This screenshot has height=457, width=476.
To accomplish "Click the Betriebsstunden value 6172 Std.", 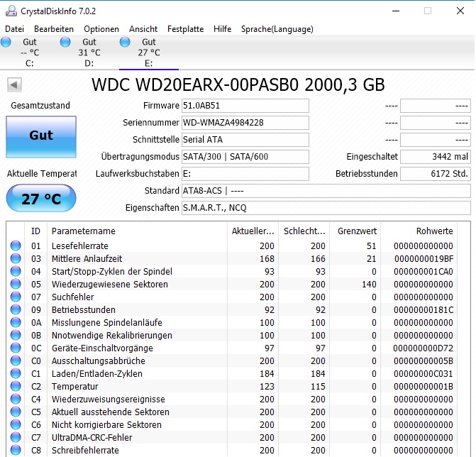I will [436, 174].
